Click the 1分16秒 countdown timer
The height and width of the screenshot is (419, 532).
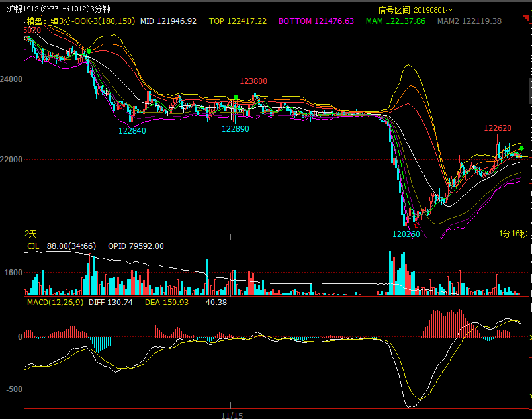click(513, 234)
